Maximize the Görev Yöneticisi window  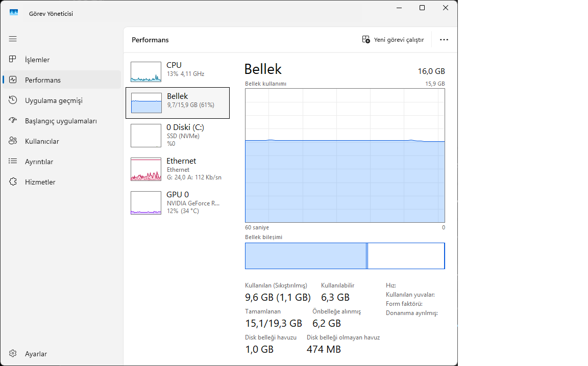coord(422,8)
